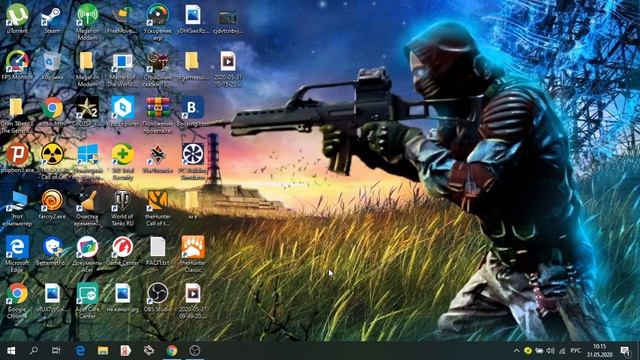
Task: Select the gold star game shortcut
Action: [87, 108]
